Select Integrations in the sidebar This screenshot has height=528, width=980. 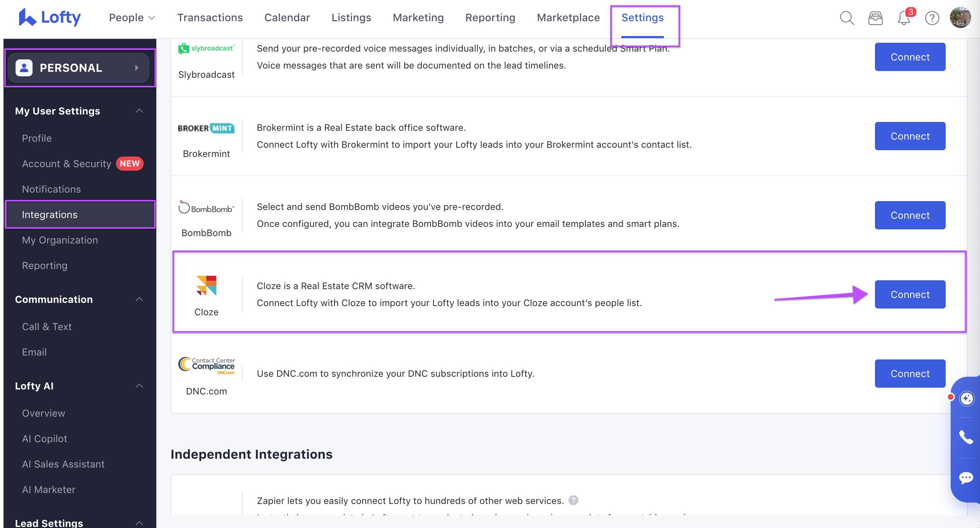tap(50, 215)
